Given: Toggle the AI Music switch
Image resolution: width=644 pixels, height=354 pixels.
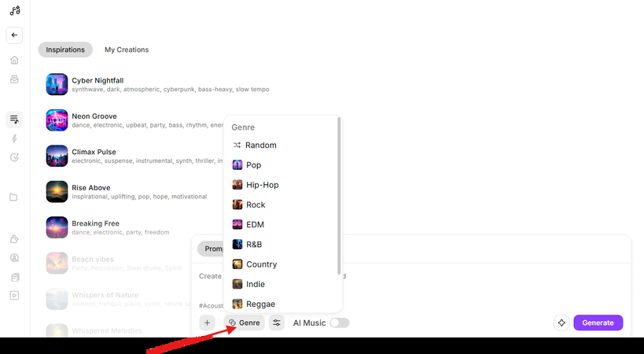Looking at the screenshot, I should pyautogui.click(x=340, y=323).
